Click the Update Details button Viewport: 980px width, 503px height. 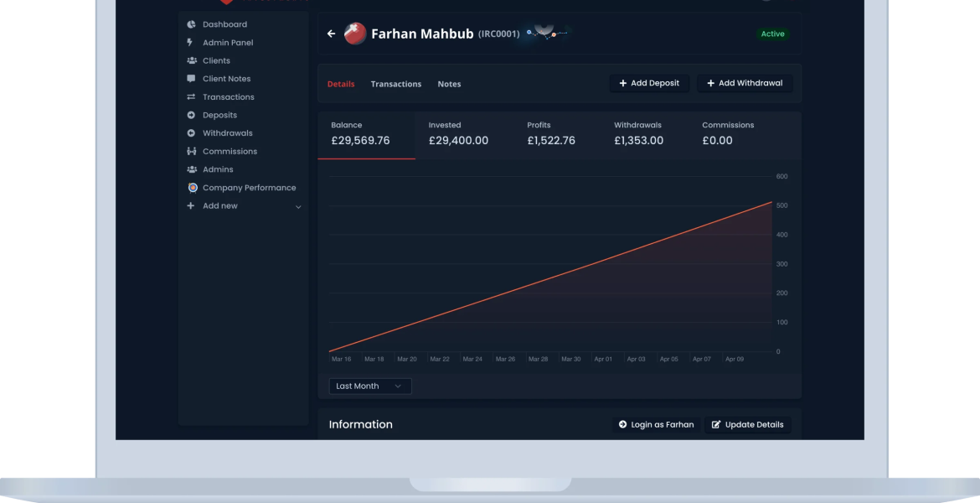point(747,425)
